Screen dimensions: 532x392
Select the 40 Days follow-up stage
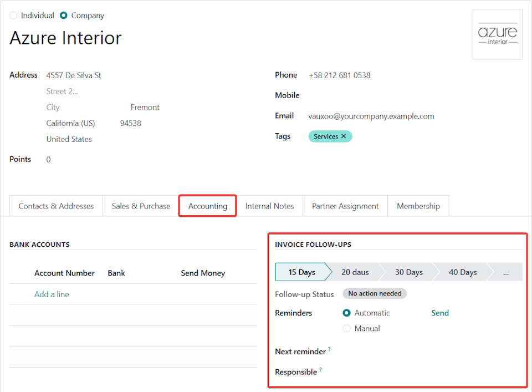[463, 272]
